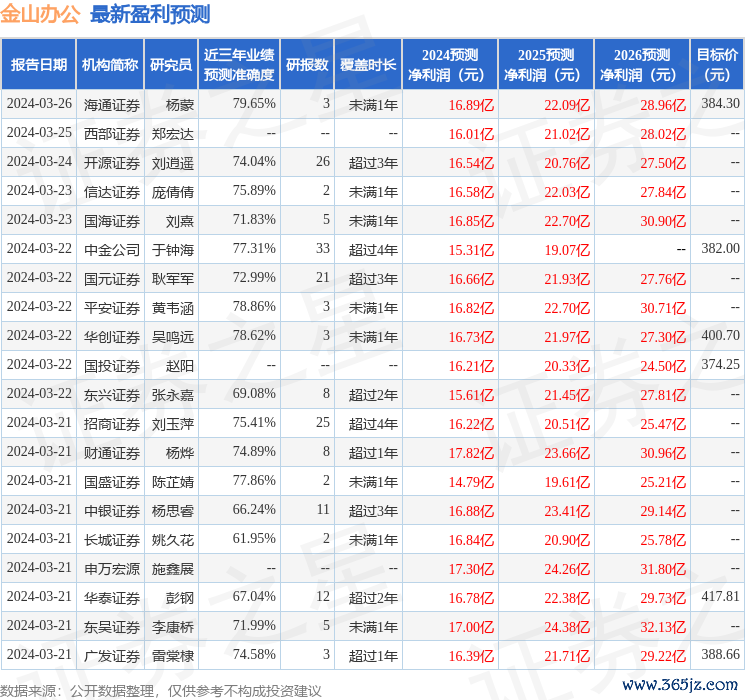Click the 近三年业绩预测准确度 header

coord(239,65)
